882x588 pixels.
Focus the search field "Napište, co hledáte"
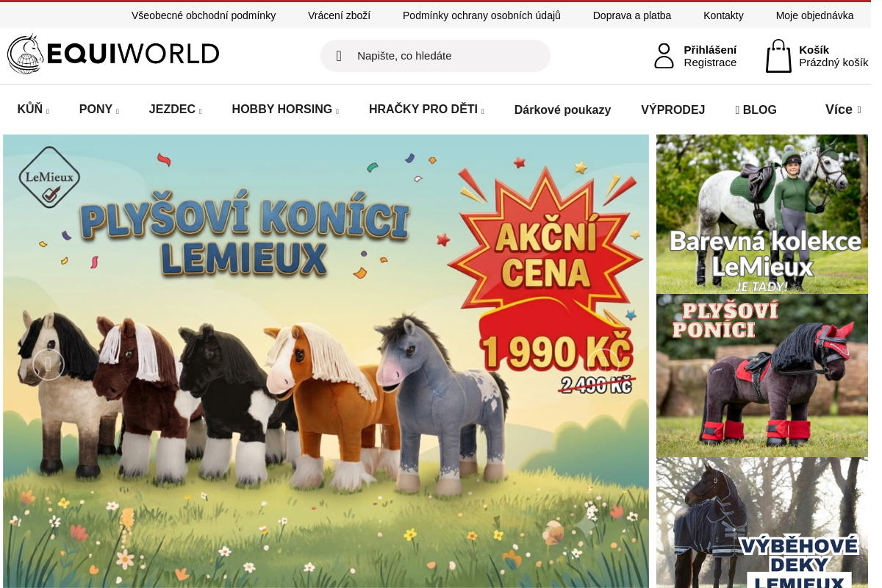[435, 56]
